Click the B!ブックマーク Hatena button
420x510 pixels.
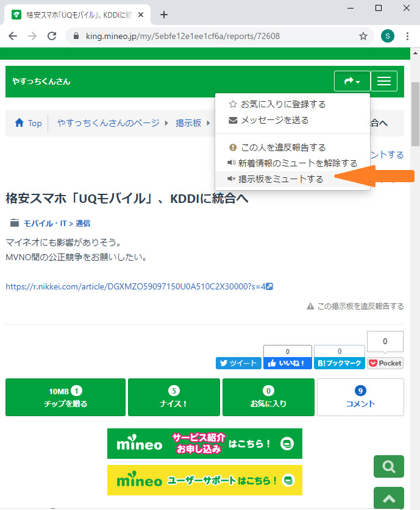click(x=340, y=363)
